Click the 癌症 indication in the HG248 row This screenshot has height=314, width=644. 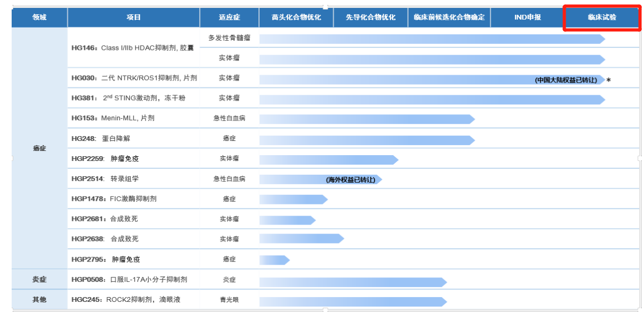coord(229,138)
